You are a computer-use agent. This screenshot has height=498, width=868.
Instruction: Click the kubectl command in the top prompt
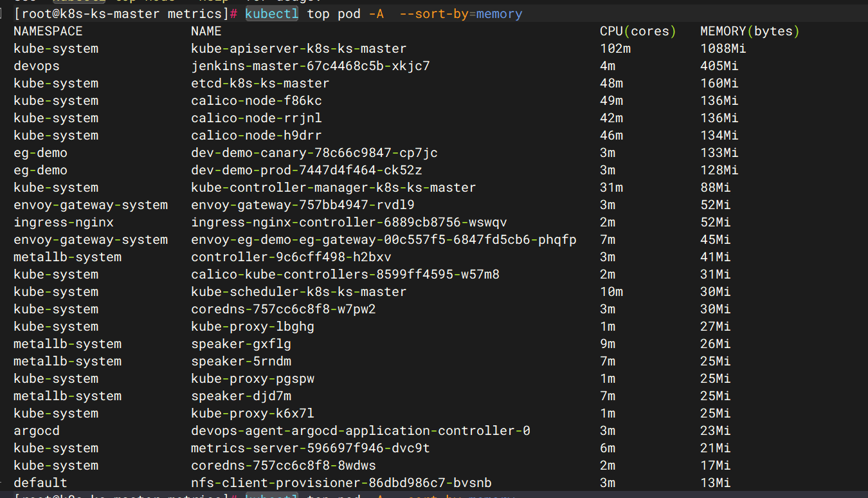pyautogui.click(x=272, y=14)
